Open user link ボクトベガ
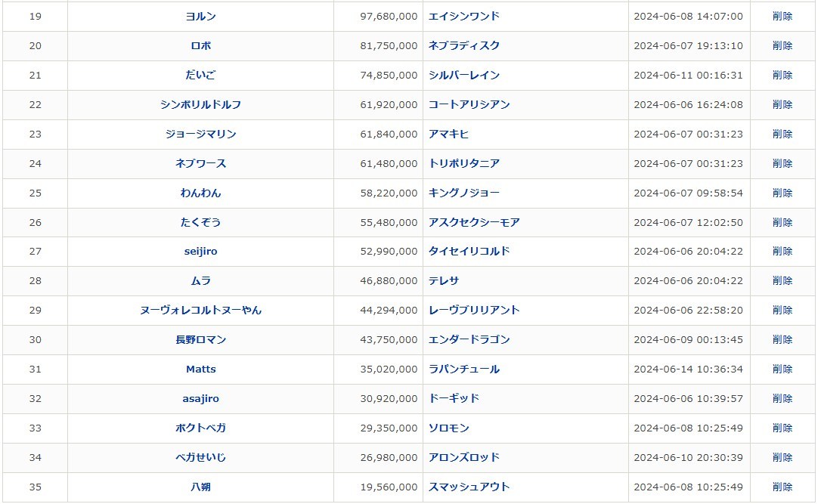 [x=200, y=428]
